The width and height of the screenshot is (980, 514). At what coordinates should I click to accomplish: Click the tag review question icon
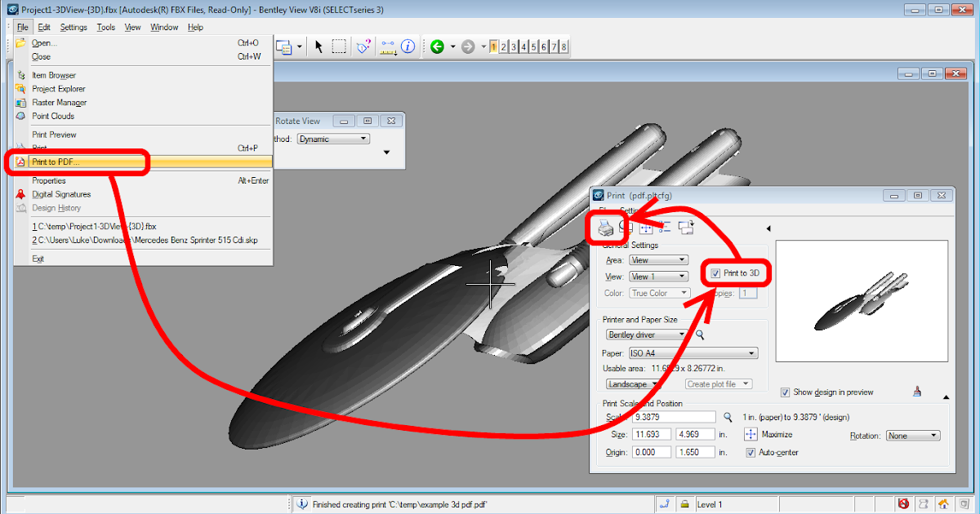(x=364, y=47)
